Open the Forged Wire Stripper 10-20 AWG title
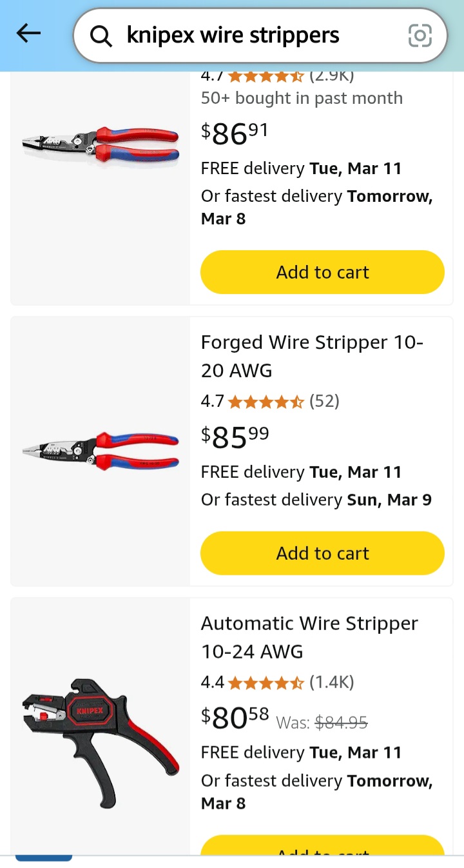 (x=312, y=356)
